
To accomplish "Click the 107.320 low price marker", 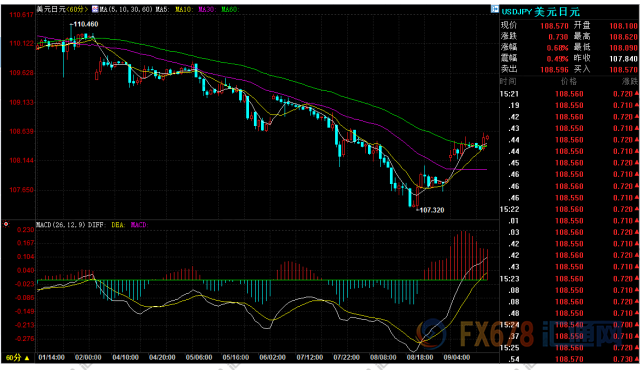I will pyautogui.click(x=430, y=210).
